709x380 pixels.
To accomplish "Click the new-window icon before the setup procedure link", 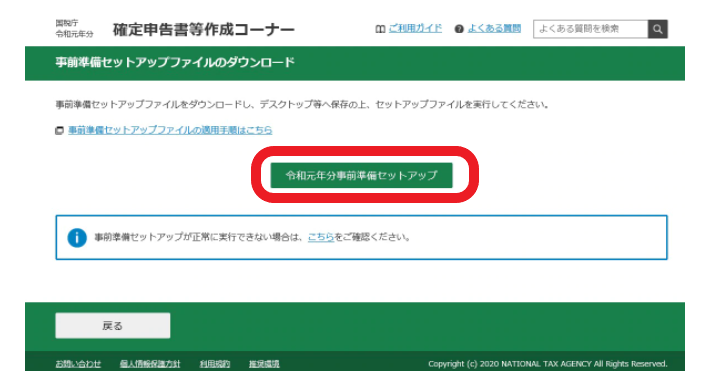I will pyautogui.click(x=59, y=131).
